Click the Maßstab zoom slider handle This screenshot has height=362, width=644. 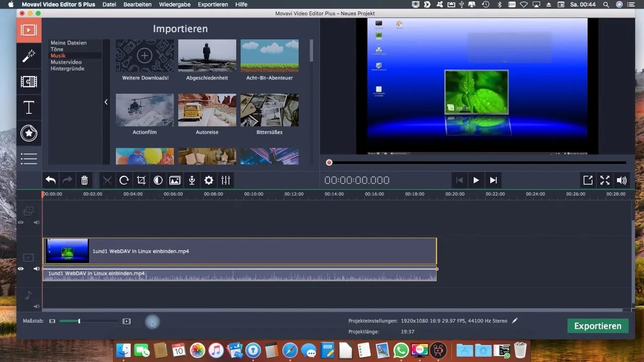(79, 321)
